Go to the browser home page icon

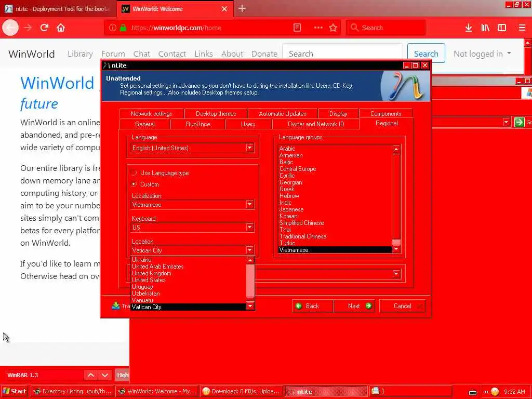61,28
